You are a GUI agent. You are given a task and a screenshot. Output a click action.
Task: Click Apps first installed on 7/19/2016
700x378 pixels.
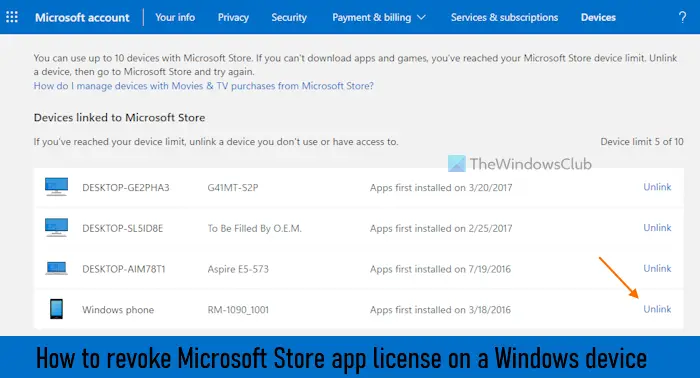[440, 269]
